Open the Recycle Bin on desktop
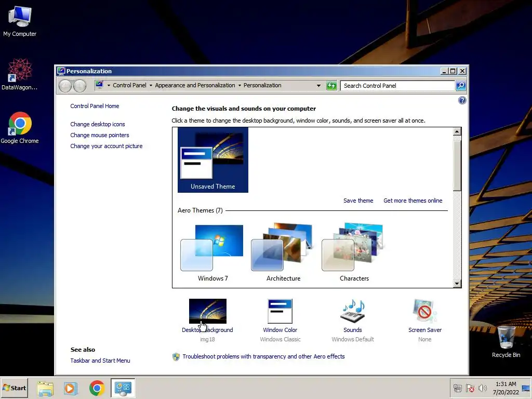 506,341
